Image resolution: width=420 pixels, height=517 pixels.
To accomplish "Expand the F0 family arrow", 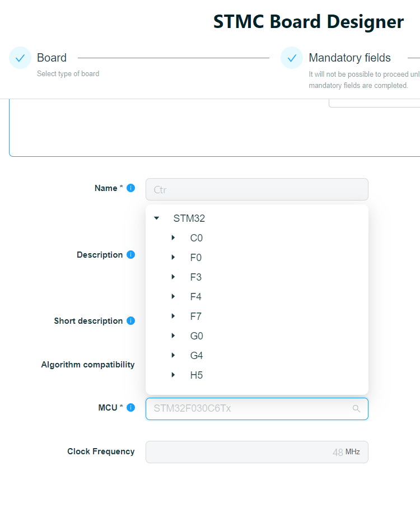I will (x=173, y=257).
